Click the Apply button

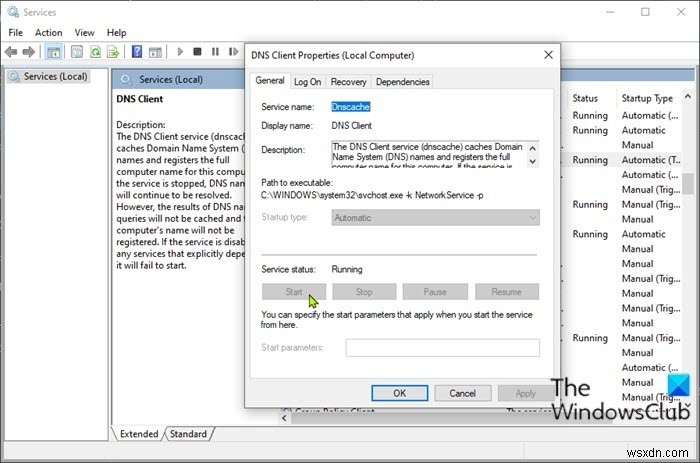(525, 393)
